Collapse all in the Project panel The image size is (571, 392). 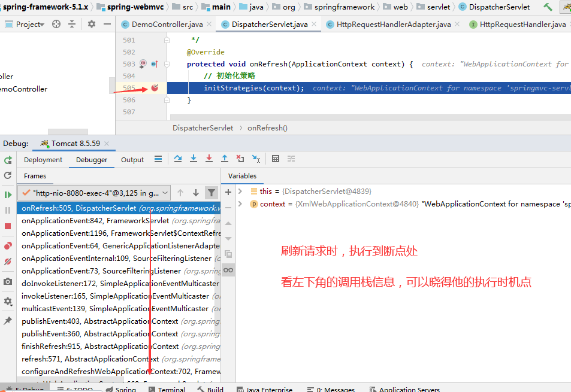pos(72,24)
